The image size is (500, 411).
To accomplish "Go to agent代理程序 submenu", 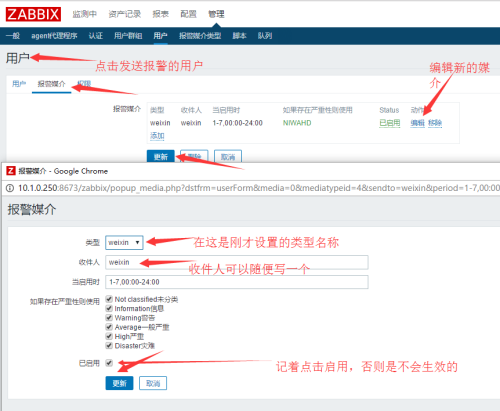I will (x=54, y=36).
